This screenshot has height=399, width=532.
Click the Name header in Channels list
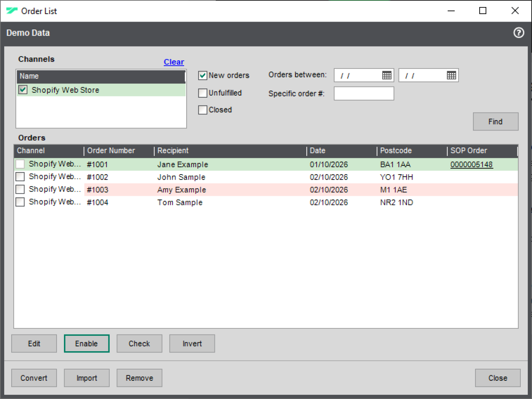point(101,76)
